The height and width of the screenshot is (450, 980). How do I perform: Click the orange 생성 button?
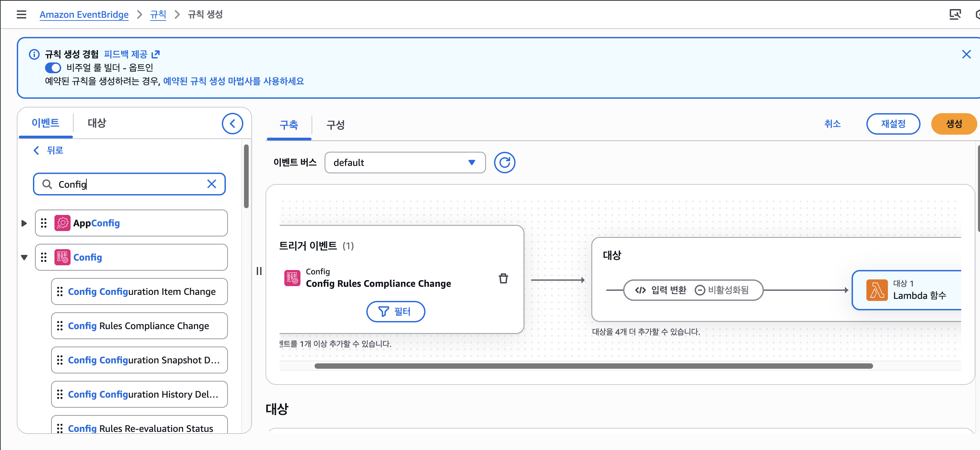point(953,124)
